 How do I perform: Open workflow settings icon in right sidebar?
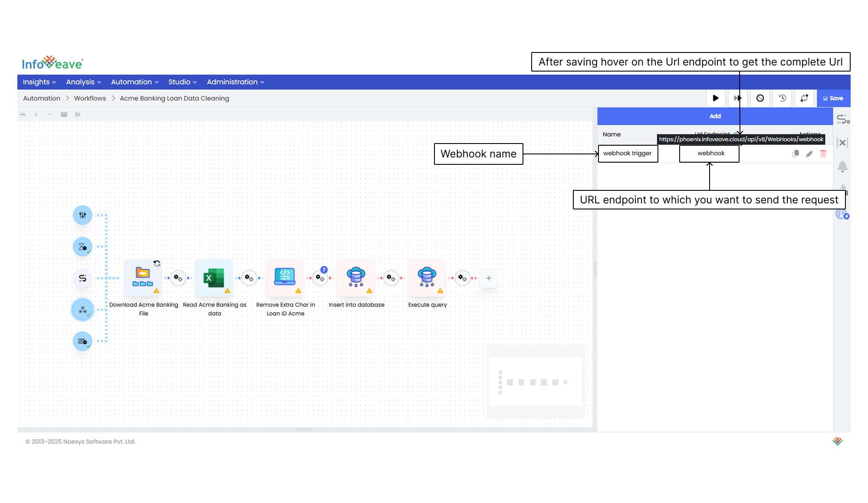pos(843,119)
